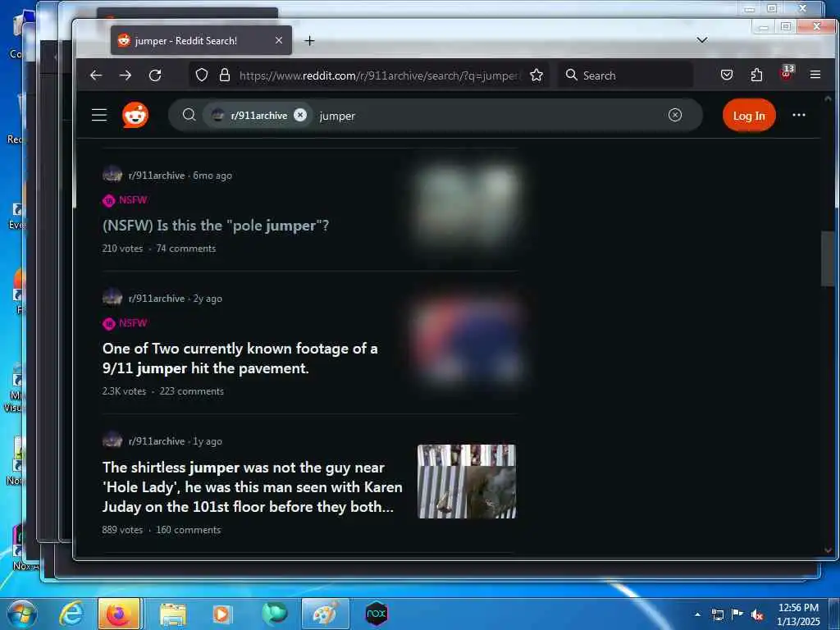Open Windows Explorer folder from the taskbar

click(x=172, y=614)
